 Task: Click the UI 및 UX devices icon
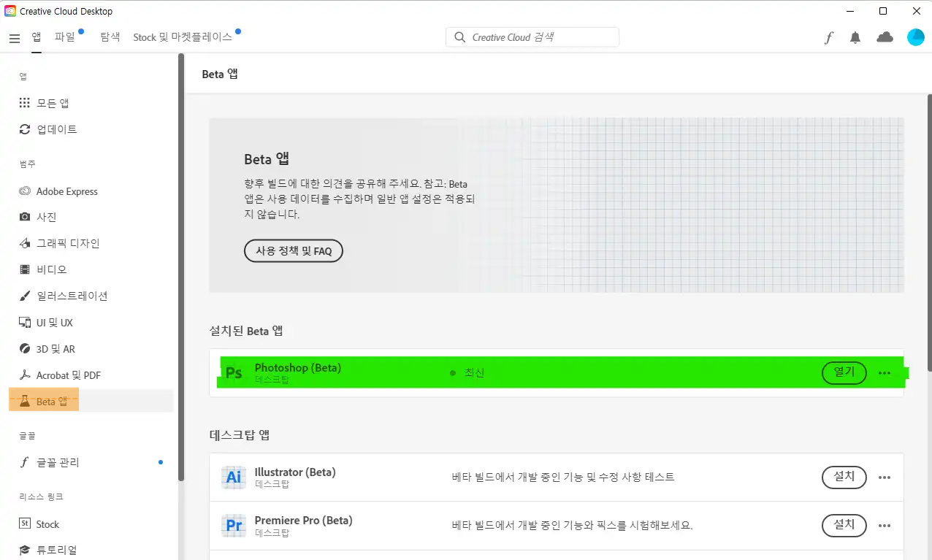[25, 322]
